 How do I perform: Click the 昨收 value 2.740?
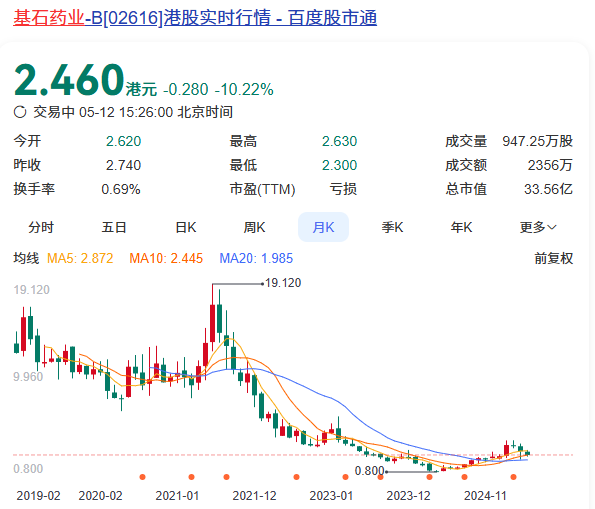[x=123, y=165]
